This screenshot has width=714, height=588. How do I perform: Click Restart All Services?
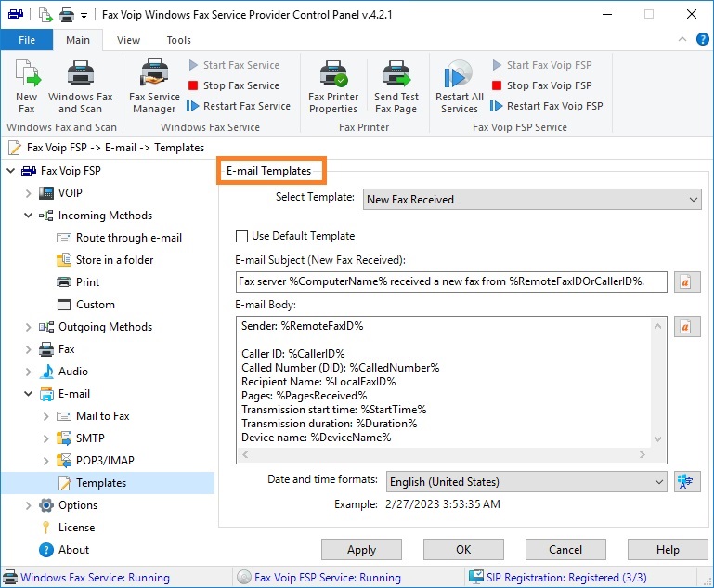(460, 86)
